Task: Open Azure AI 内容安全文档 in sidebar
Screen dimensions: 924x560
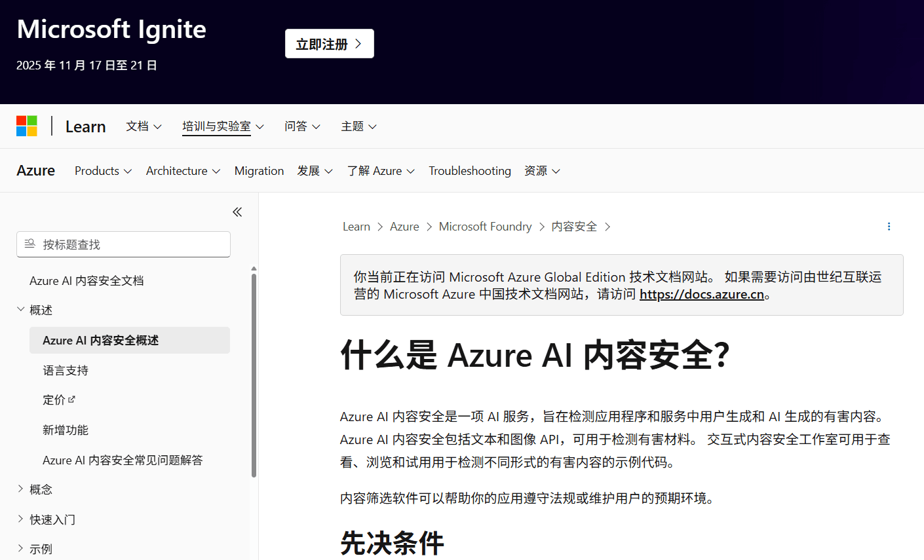Action: click(x=87, y=280)
